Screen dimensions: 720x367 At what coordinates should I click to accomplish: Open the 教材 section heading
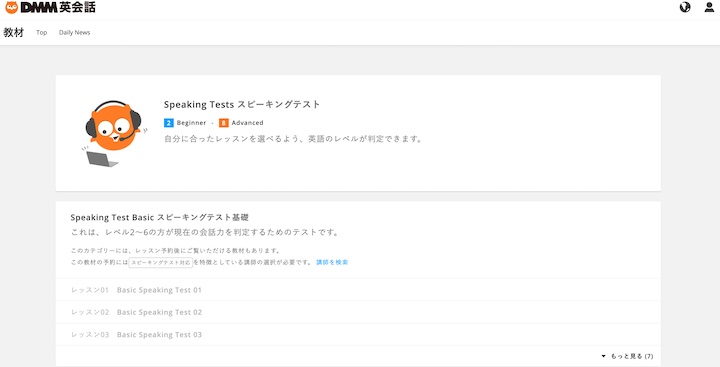[x=14, y=33]
